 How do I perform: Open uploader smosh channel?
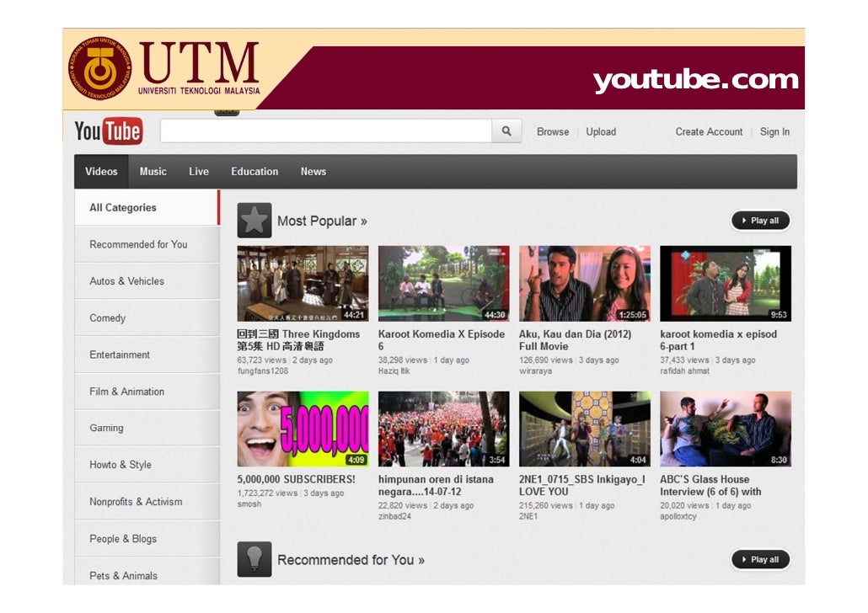tap(249, 504)
